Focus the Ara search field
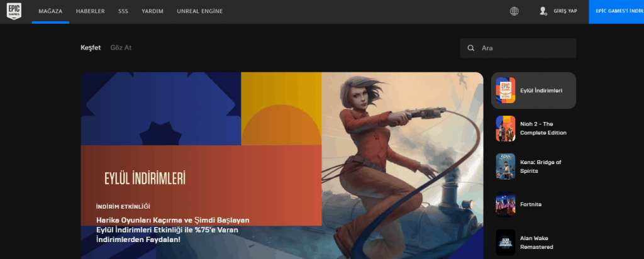The height and width of the screenshot is (259, 644). point(525,48)
